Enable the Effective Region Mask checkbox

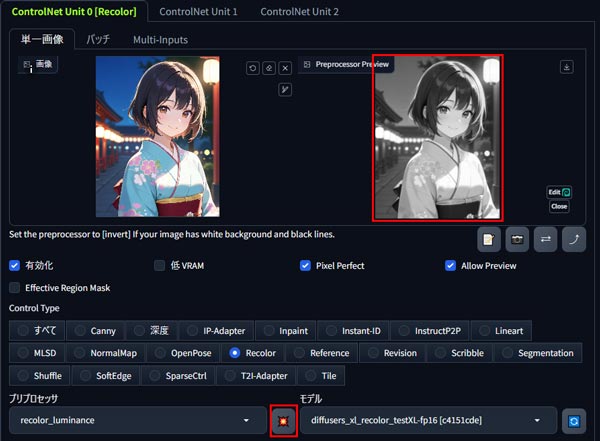15,287
